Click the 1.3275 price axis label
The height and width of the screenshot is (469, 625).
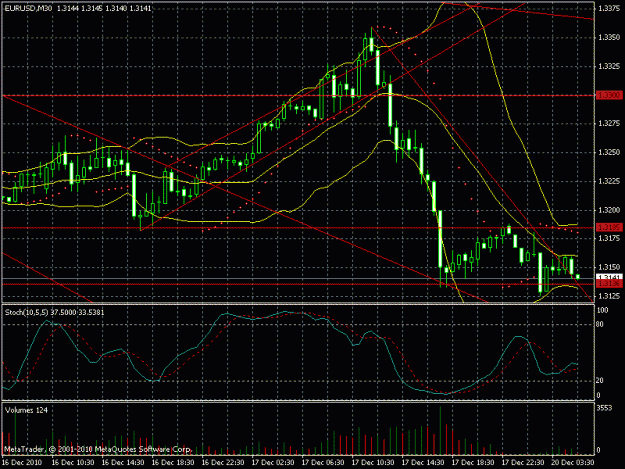[x=609, y=124]
